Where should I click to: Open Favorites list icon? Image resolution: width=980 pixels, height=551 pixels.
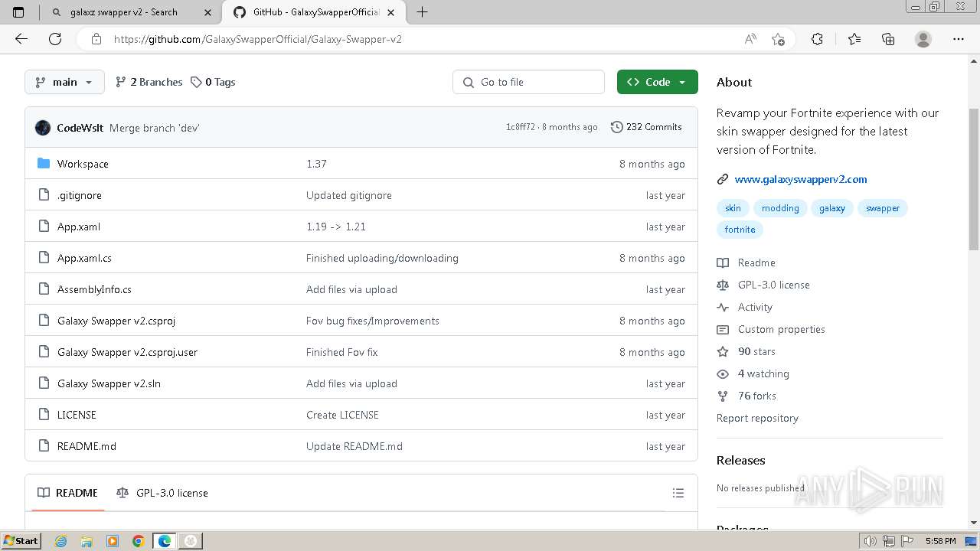tap(854, 39)
